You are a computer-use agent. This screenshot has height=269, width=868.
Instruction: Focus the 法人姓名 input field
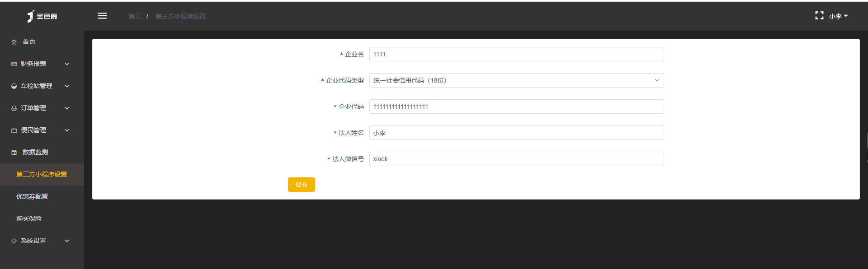pyautogui.click(x=516, y=133)
